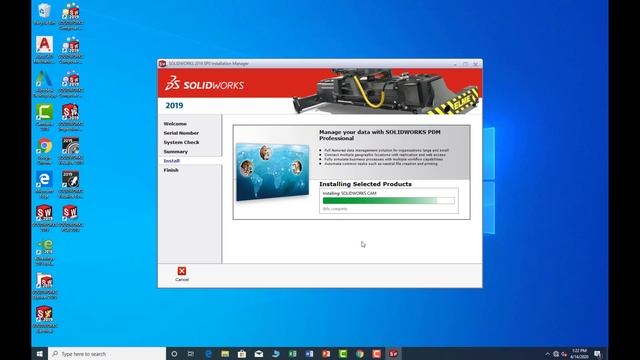Viewport: 640px width, 360px height.
Task: Open the Action Center notifications
Action: click(x=598, y=354)
